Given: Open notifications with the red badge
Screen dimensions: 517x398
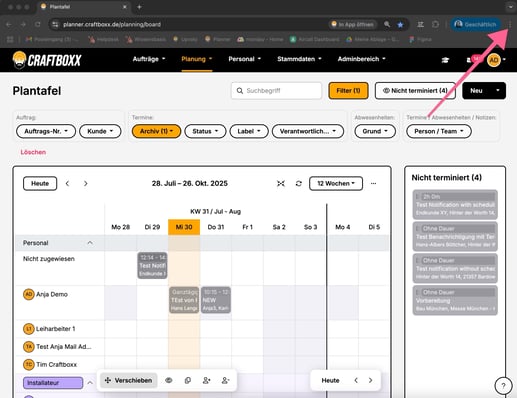Looking at the screenshot, I should (x=473, y=59).
